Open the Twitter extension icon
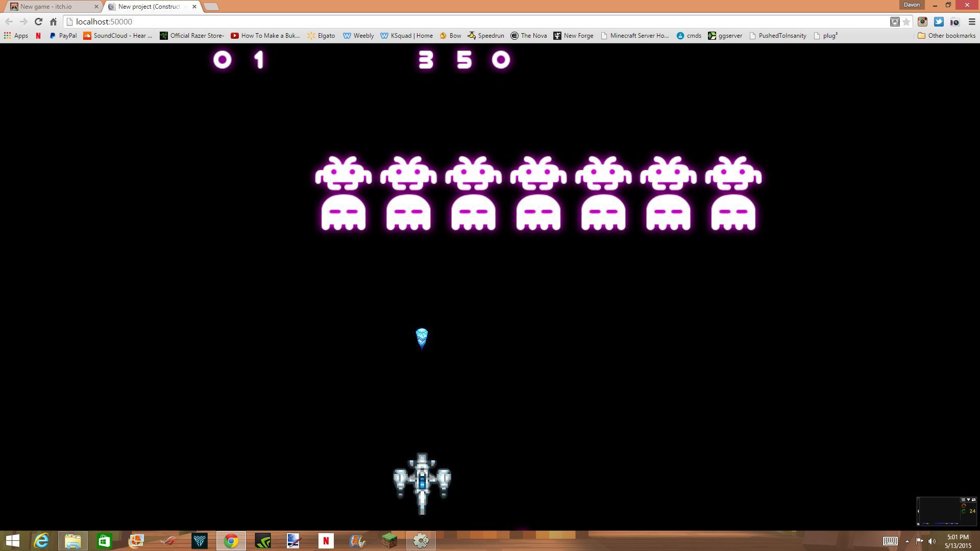The height and width of the screenshot is (551, 980). click(939, 21)
